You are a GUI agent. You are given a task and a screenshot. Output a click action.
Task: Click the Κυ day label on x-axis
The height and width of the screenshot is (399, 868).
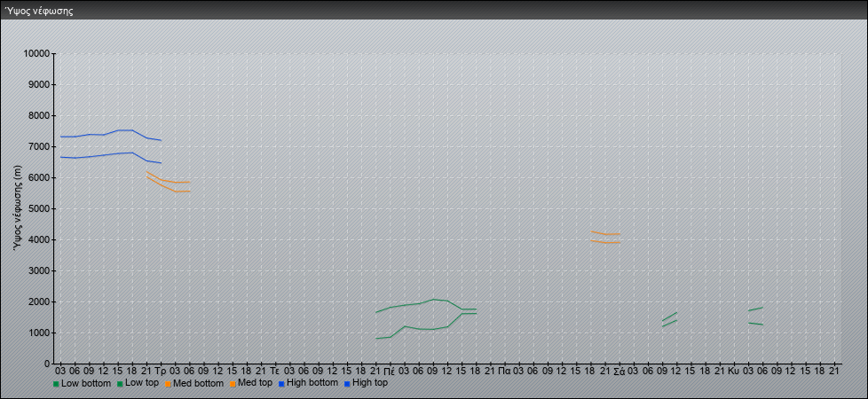(734, 371)
